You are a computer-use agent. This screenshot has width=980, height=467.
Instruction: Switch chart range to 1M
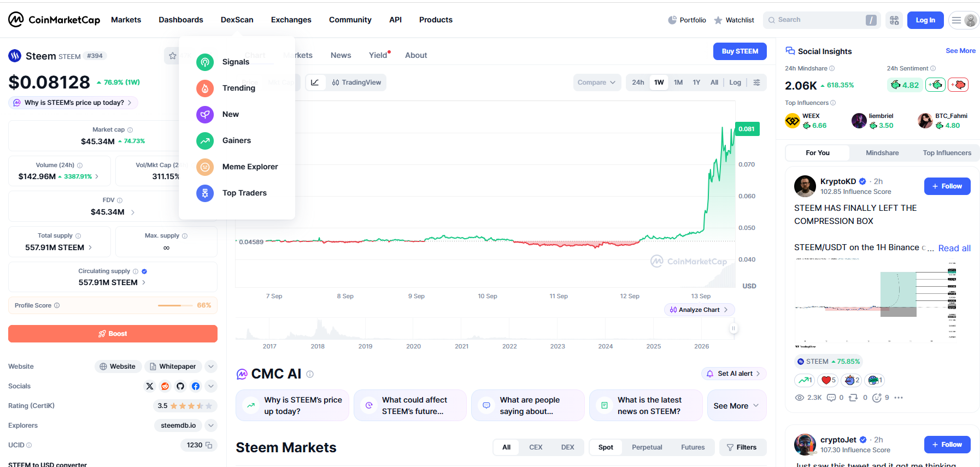click(678, 82)
